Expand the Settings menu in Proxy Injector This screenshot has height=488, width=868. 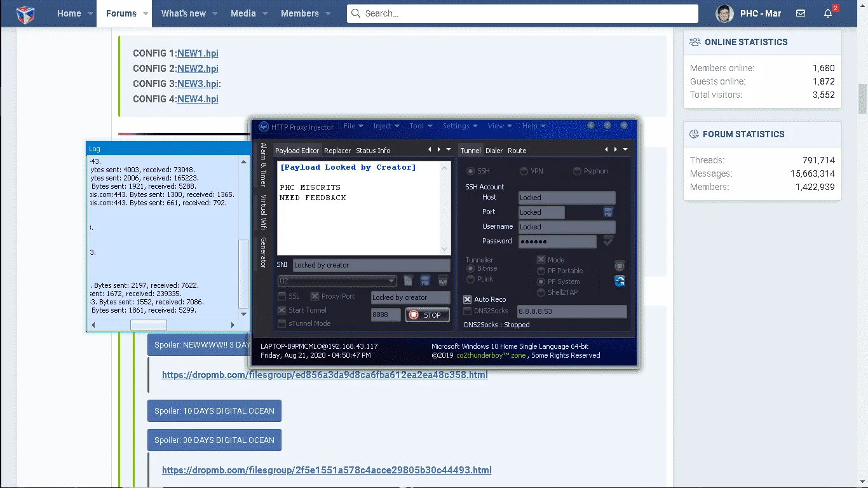click(x=460, y=126)
